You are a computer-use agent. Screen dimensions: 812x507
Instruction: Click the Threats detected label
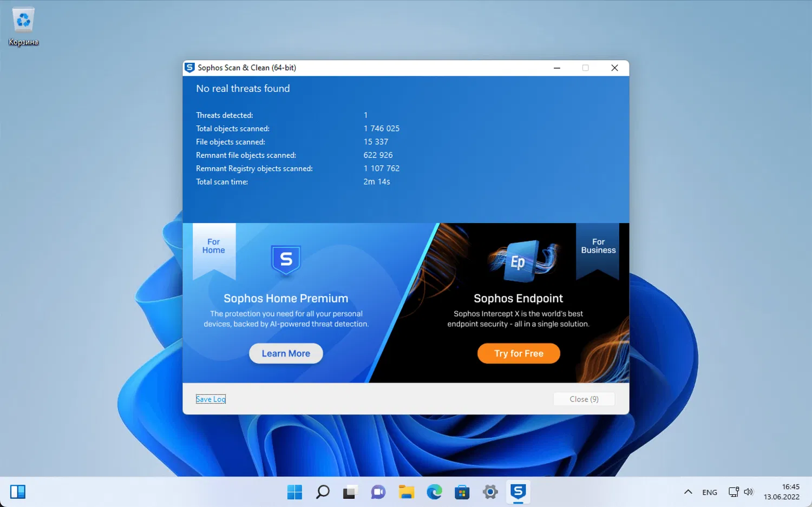[225, 115]
